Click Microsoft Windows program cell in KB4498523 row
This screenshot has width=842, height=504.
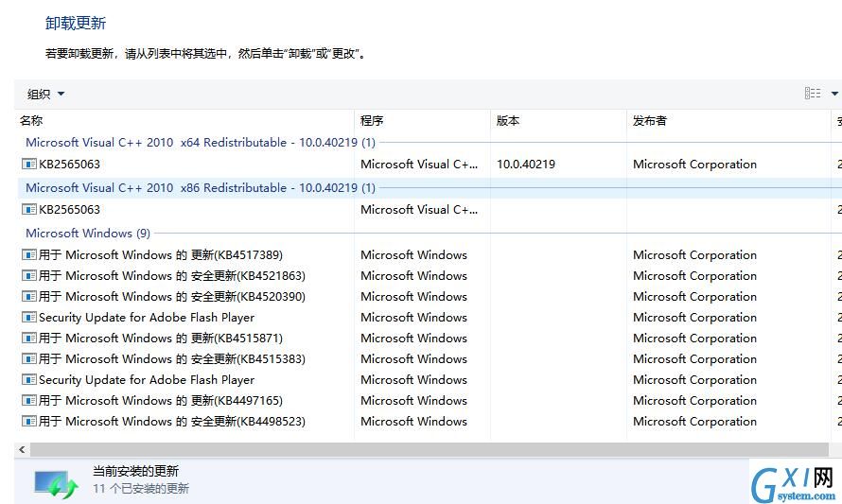(x=413, y=422)
